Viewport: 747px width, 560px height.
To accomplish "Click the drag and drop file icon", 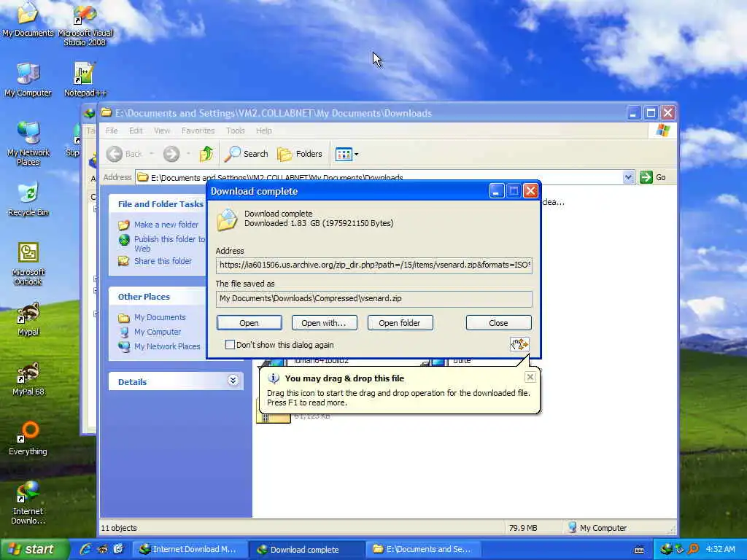I will (519, 344).
